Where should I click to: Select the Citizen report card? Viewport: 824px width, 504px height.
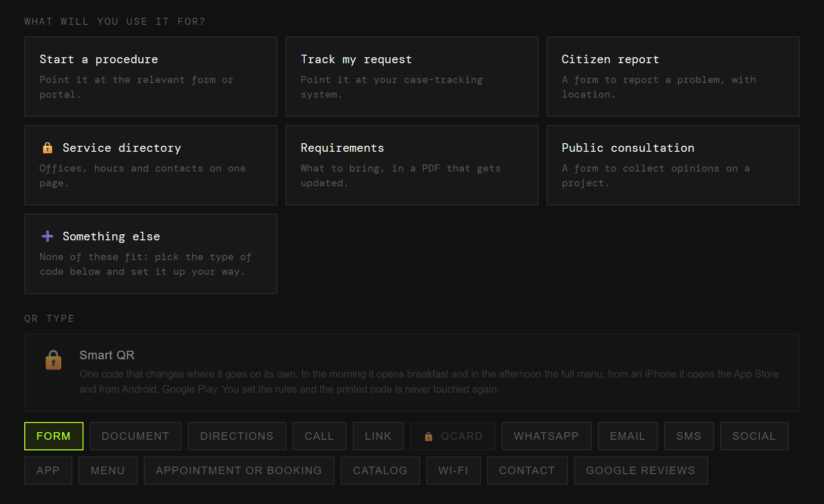[673, 76]
